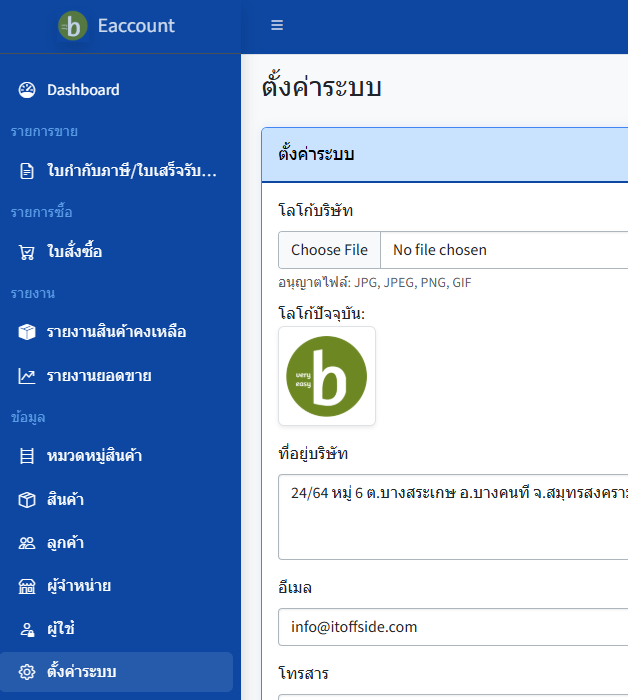Click the cube icon beside สินค้า

[x=27, y=500]
